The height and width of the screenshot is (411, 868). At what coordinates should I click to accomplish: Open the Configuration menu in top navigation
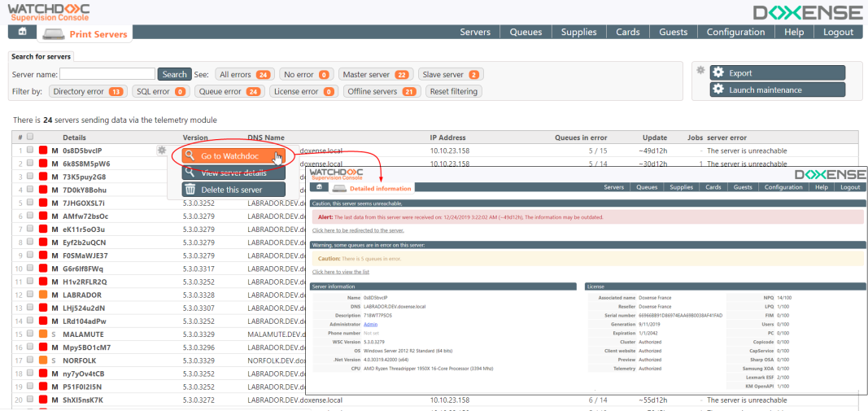click(735, 32)
